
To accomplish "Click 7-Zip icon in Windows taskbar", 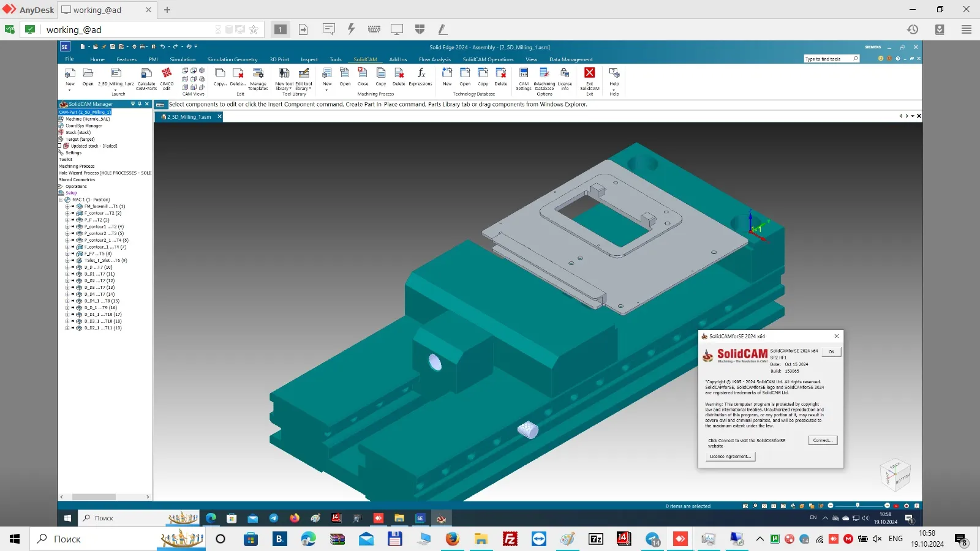I will 596,539.
